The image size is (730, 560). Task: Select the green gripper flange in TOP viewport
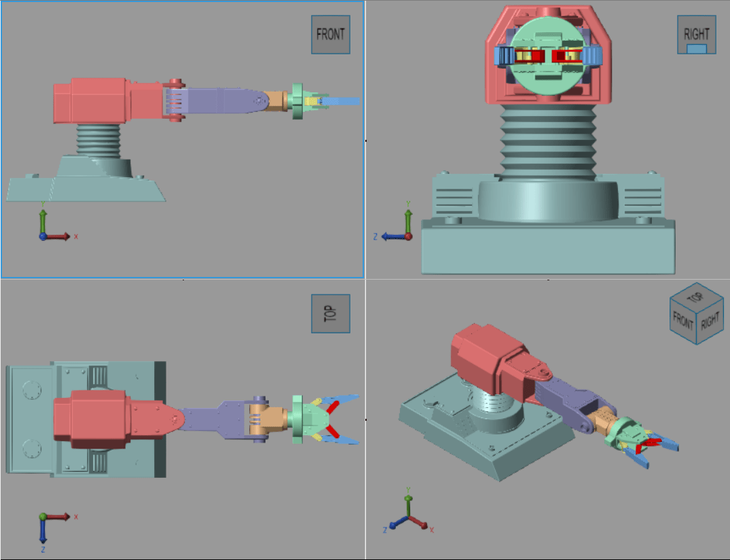coord(297,419)
